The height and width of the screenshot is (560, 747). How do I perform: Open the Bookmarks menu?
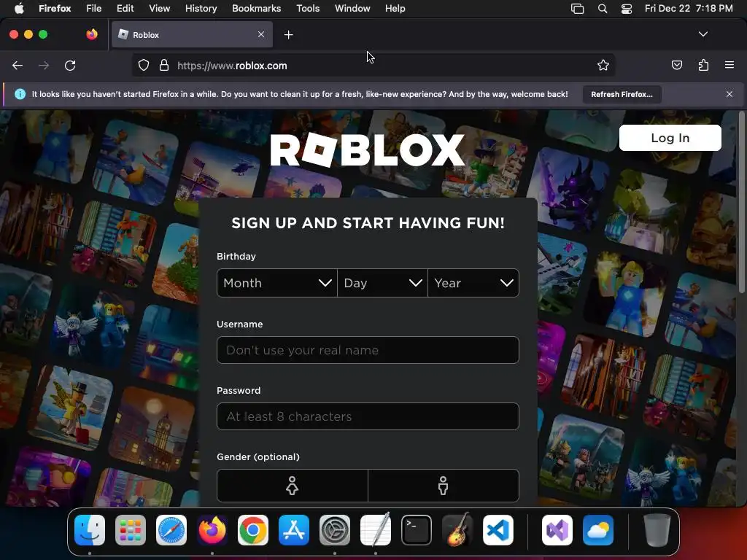click(256, 9)
